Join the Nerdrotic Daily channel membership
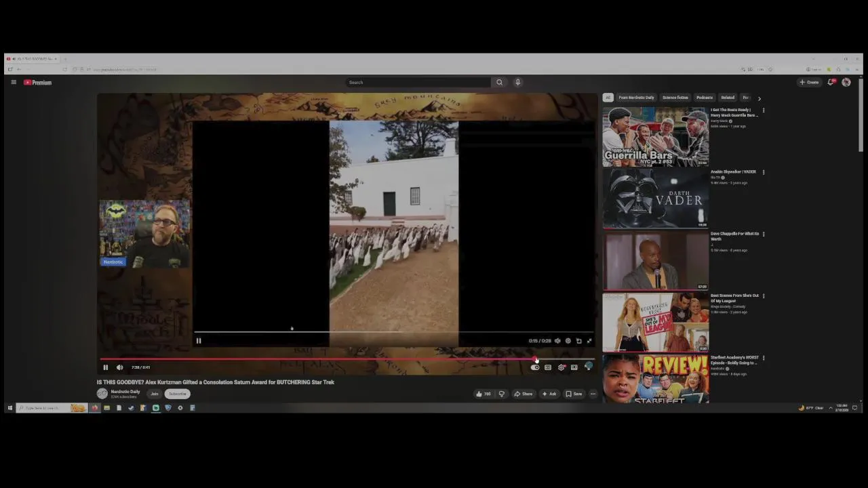 (x=155, y=394)
